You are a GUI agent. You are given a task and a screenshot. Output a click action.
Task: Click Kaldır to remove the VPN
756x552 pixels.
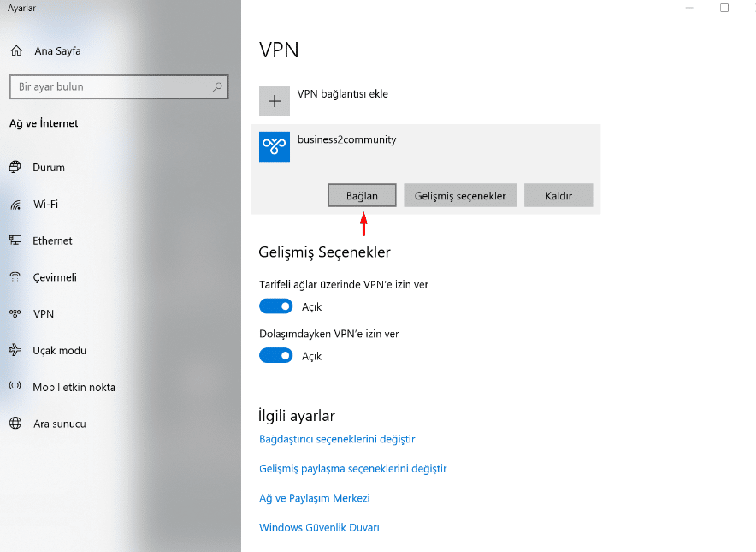558,195
